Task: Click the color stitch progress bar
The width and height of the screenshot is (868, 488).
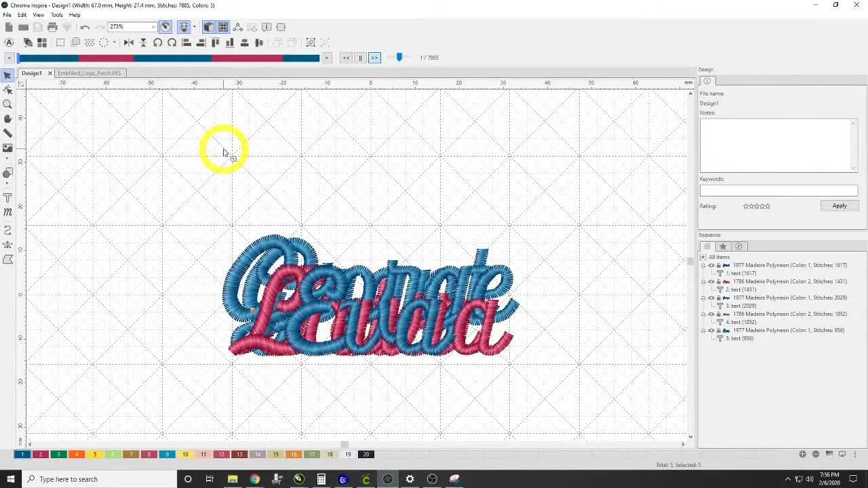Action: (168, 58)
